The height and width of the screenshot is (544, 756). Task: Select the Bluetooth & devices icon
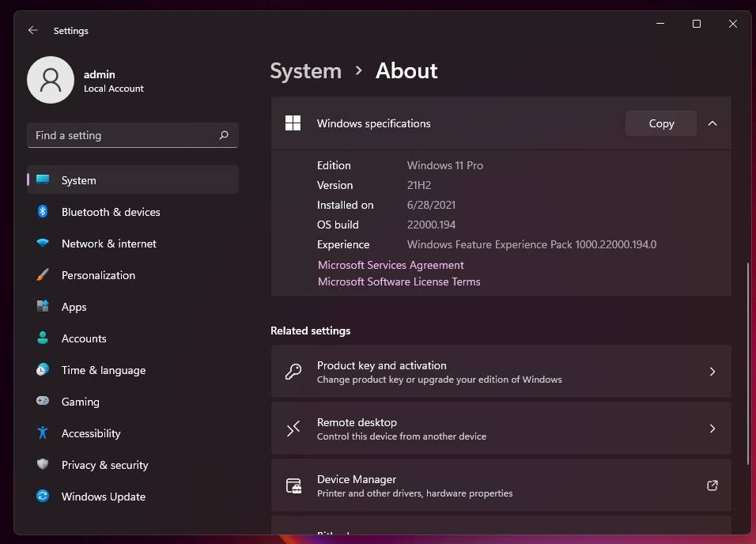tap(42, 212)
